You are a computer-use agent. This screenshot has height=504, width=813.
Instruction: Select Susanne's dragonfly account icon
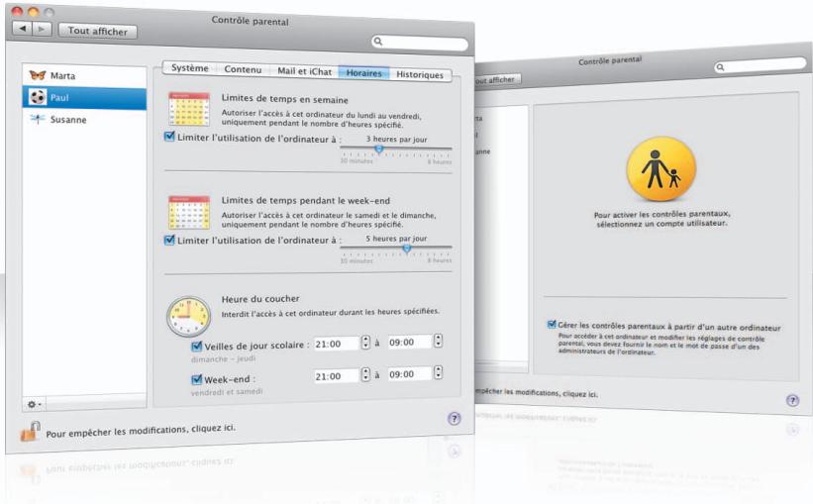pos(38,119)
